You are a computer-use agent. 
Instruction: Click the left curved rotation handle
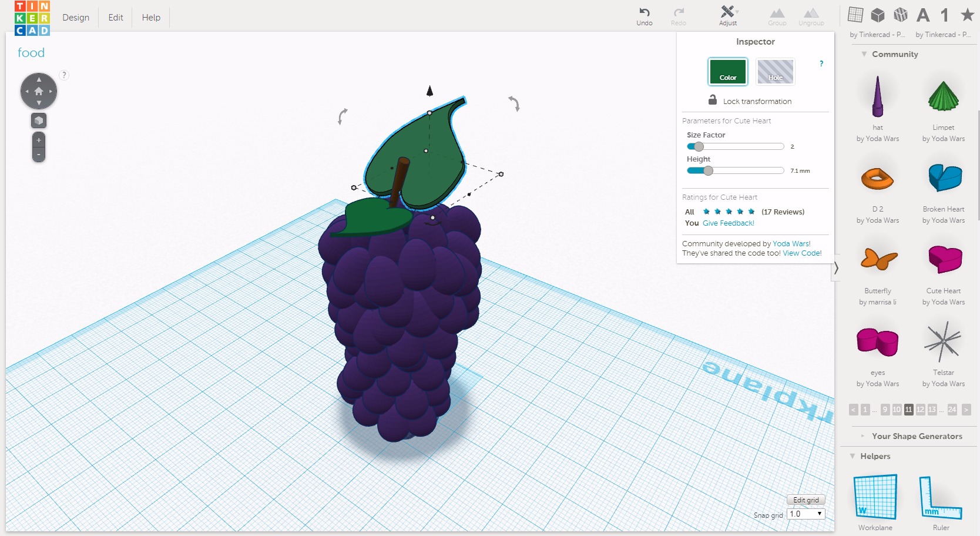343,116
